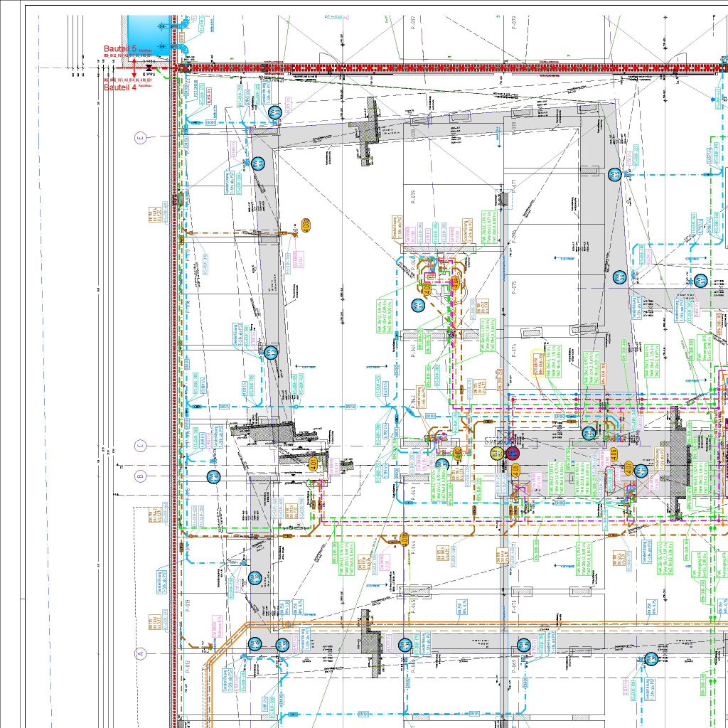Click the red circular marker beside ELE
The width and height of the screenshot is (728, 728).
514,454
